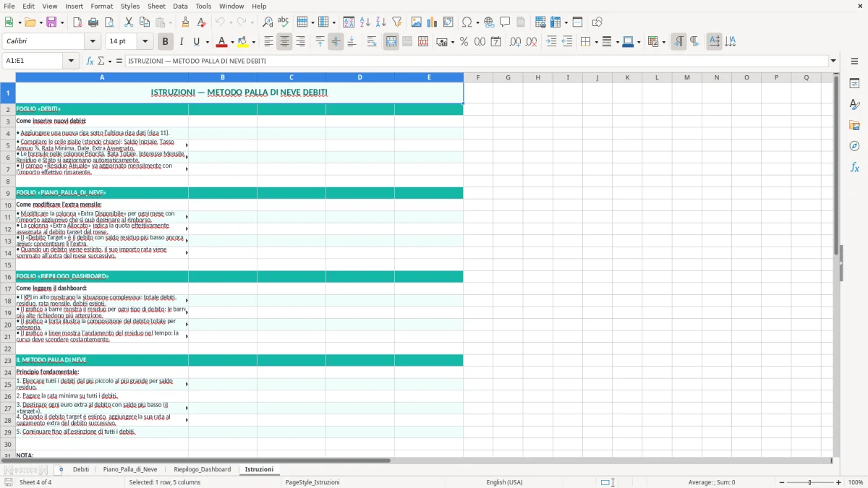Open borders dropdown arrow
The height and width of the screenshot is (488, 868).
pyautogui.click(x=595, y=42)
